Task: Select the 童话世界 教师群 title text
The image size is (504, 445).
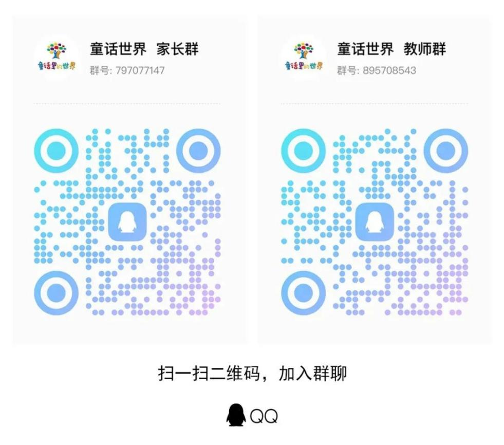Action: (391, 49)
